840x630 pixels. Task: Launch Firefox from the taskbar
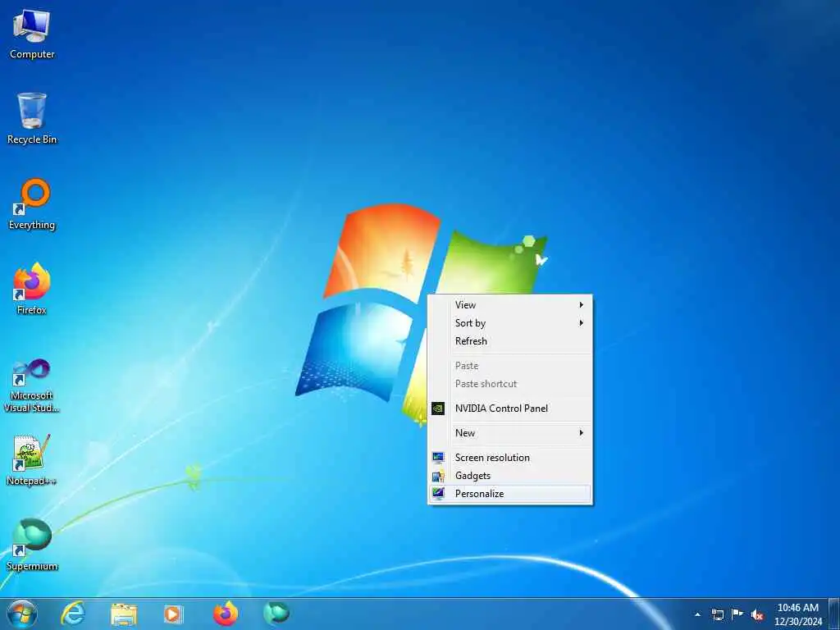pos(226,614)
